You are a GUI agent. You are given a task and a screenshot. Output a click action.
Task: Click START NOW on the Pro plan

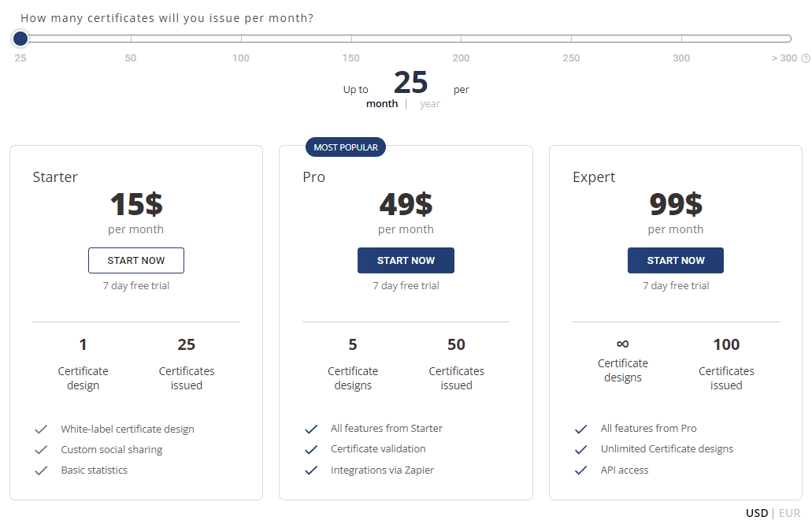click(x=406, y=260)
